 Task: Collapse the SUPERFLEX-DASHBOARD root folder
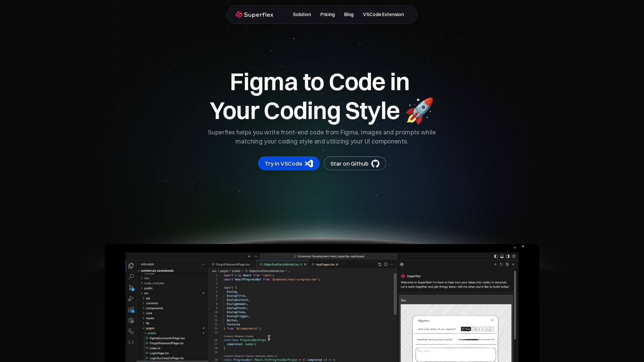tap(156, 271)
